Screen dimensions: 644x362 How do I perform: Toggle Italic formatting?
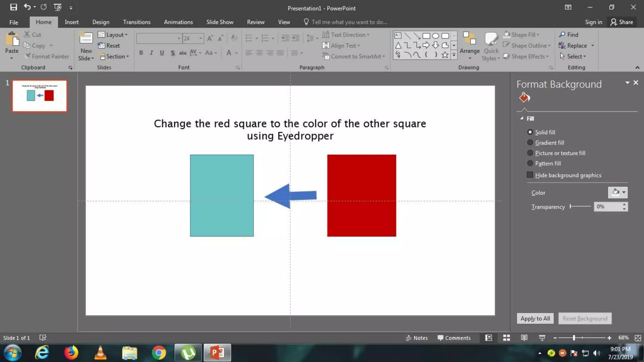(152, 53)
